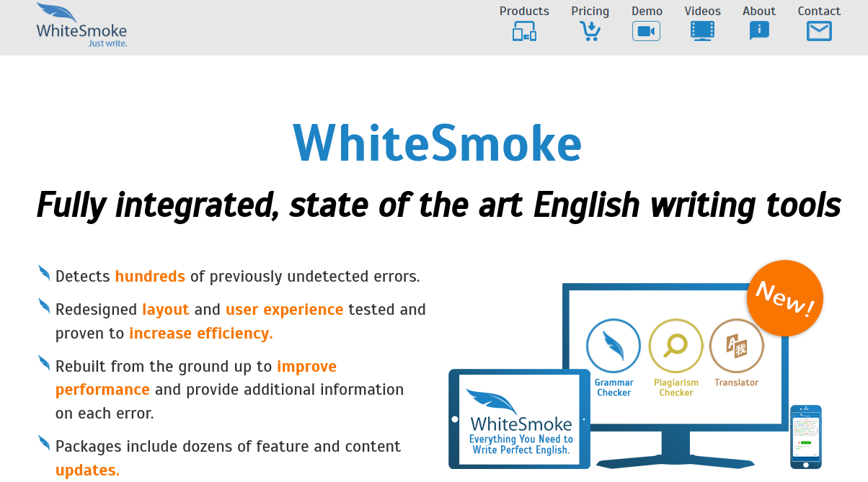Click the orange word 'updates.'
The width and height of the screenshot is (868, 482).
87,470
